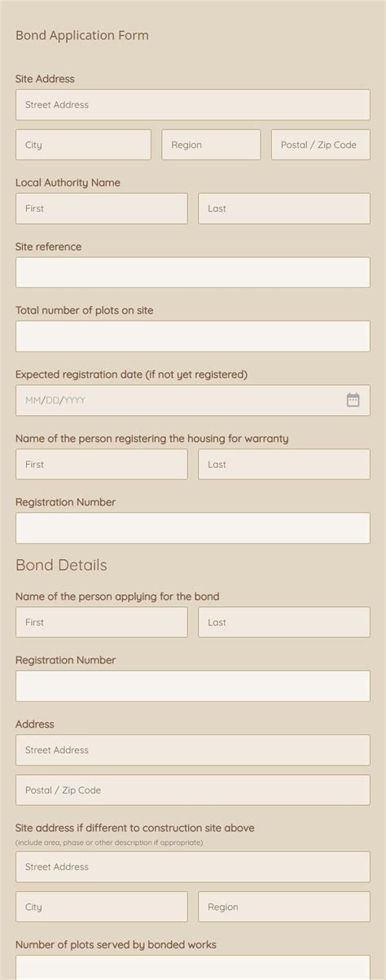Focus the Postal / Zip Code field at top

(x=321, y=145)
